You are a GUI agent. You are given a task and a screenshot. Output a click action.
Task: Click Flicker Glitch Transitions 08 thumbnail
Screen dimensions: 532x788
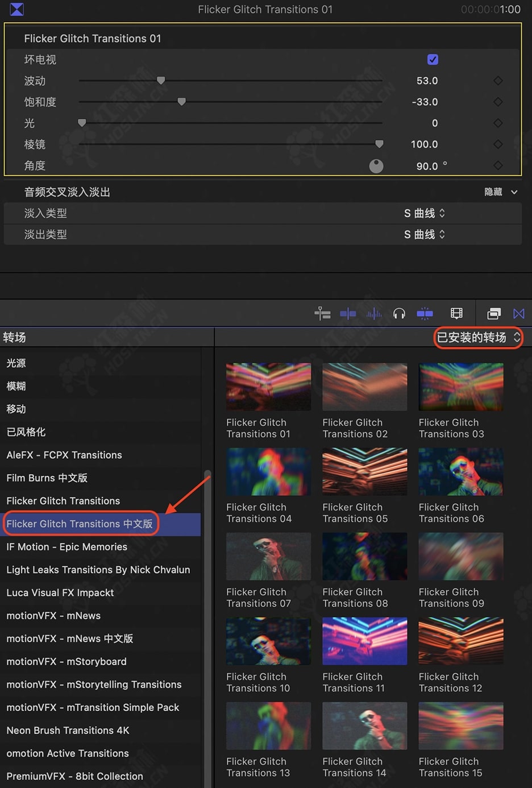365,556
